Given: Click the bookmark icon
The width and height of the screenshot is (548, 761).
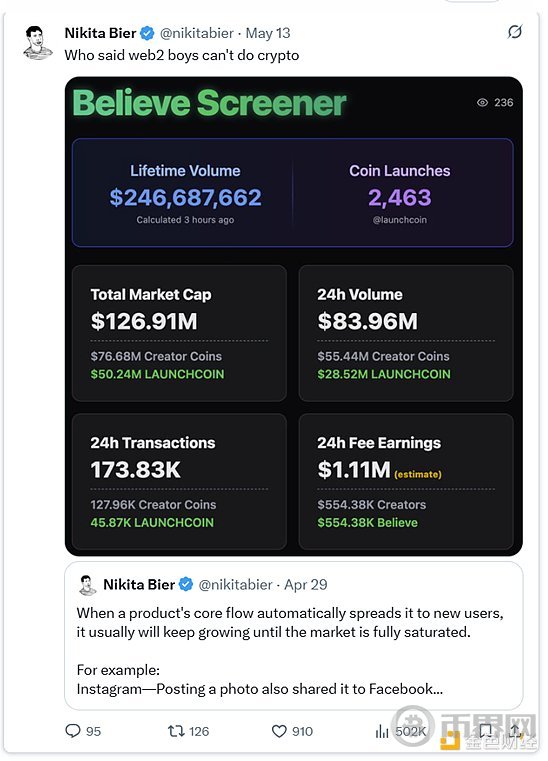Looking at the screenshot, I should pyautogui.click(x=485, y=731).
